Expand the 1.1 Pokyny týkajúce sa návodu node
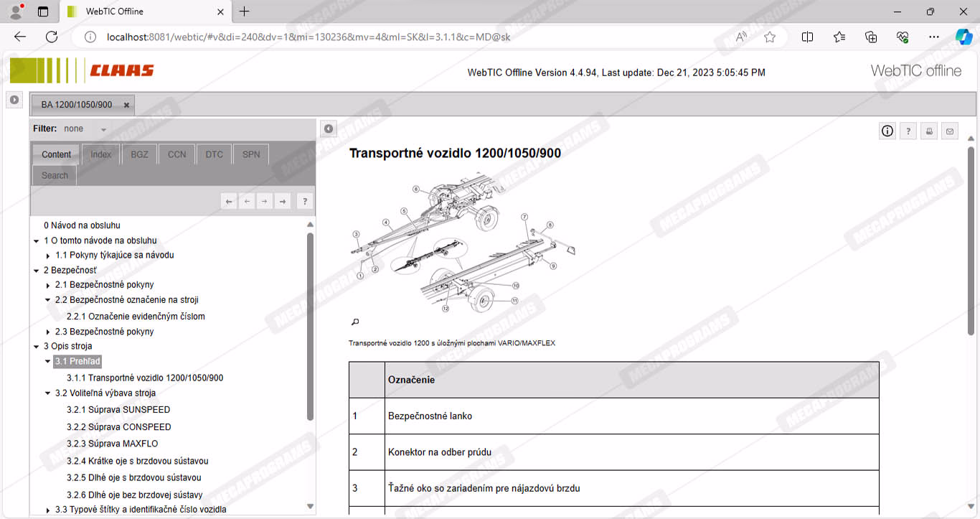Viewport: 980px width, 519px height. (48, 256)
